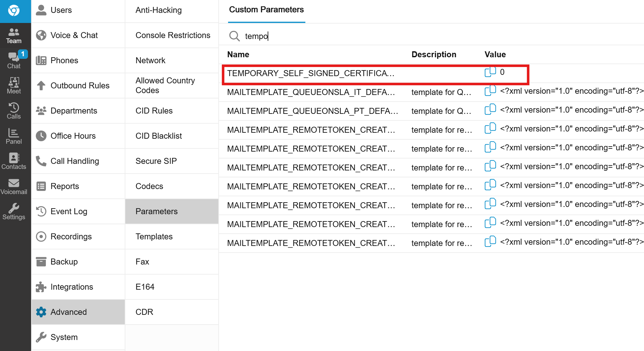Open Voicemail from the sidebar
Screen dimensions: 644x351
[x=14, y=187]
